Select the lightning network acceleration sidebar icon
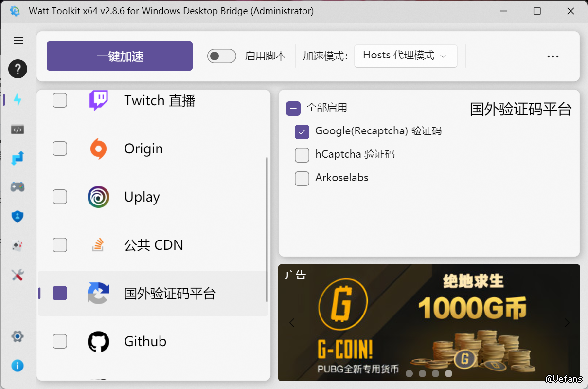This screenshot has width=588, height=389. coord(18,100)
